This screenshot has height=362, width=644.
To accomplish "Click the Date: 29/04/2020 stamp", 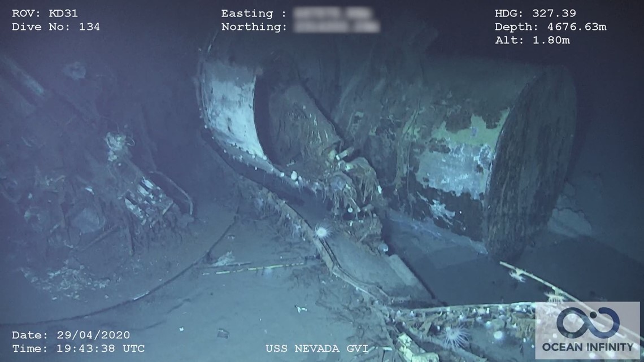I will (x=71, y=335).
